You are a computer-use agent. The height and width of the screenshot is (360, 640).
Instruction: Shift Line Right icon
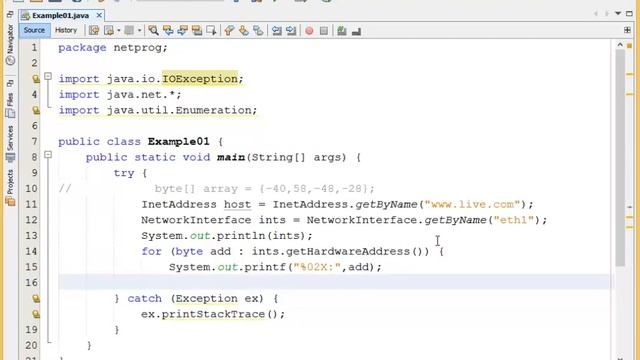(291, 31)
